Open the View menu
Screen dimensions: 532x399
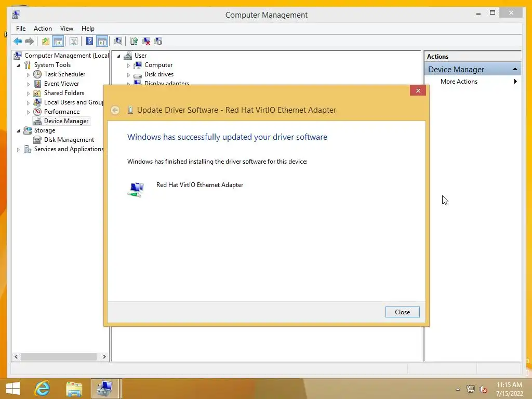[66, 29]
